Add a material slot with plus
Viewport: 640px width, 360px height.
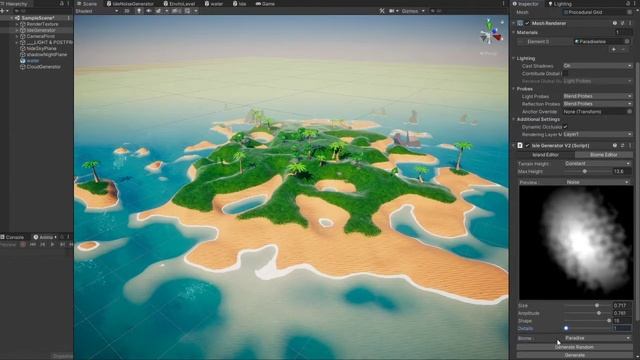(x=613, y=49)
